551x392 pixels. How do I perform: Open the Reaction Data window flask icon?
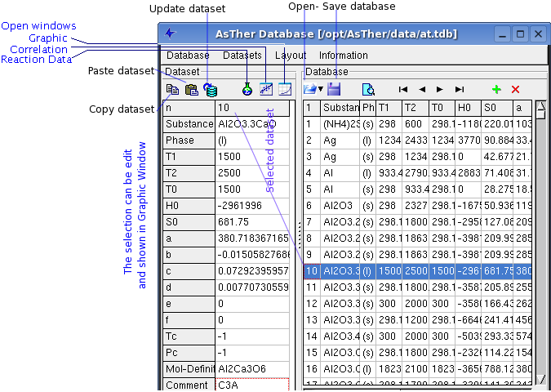[247, 89]
